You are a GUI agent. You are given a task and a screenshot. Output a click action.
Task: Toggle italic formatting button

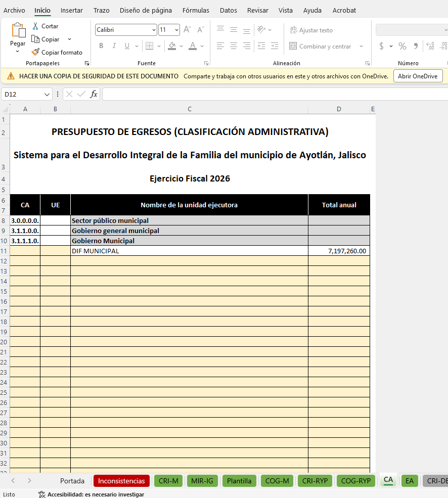114,46
